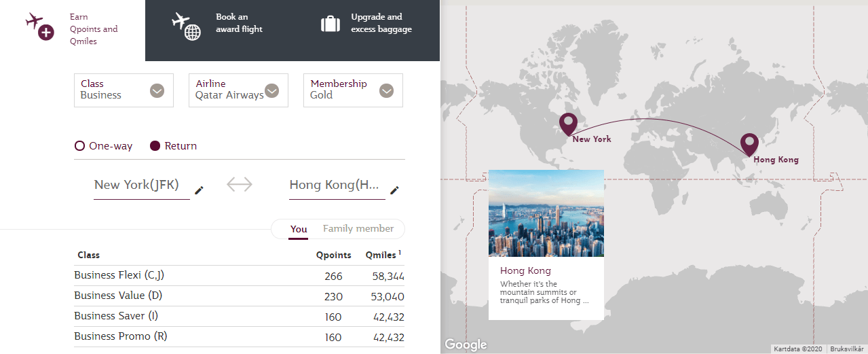The width and height of the screenshot is (868, 354).
Task: Click the Kartdata ©2020 attribution
Action: (x=798, y=349)
